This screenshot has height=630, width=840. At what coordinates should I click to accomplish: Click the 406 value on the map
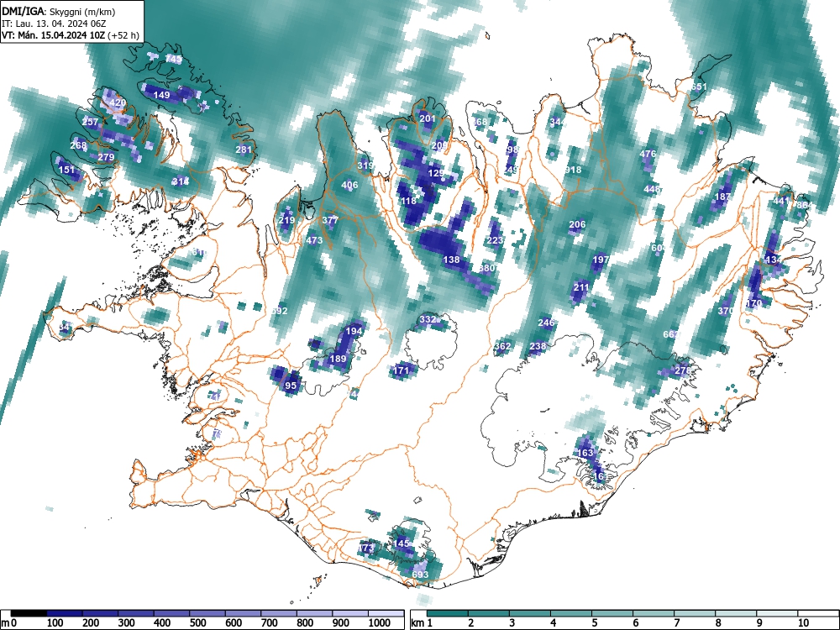pyautogui.click(x=349, y=186)
